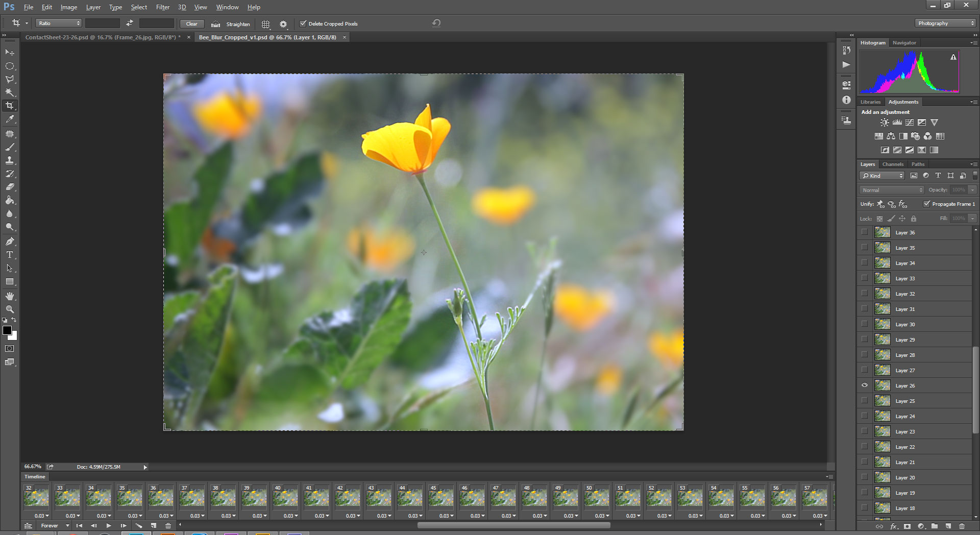This screenshot has width=980, height=535.
Task: Duplicate selected frame in Timeline
Action: click(153, 525)
